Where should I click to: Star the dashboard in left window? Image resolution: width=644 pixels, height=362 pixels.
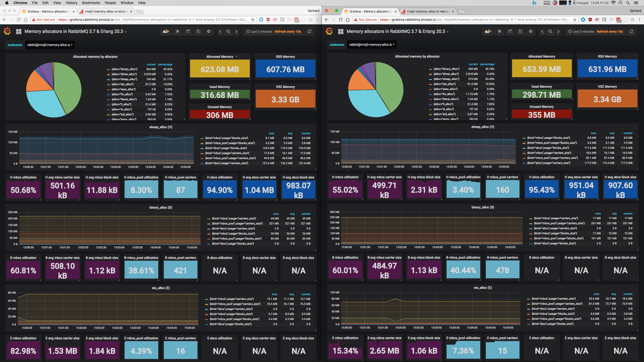(178, 31)
